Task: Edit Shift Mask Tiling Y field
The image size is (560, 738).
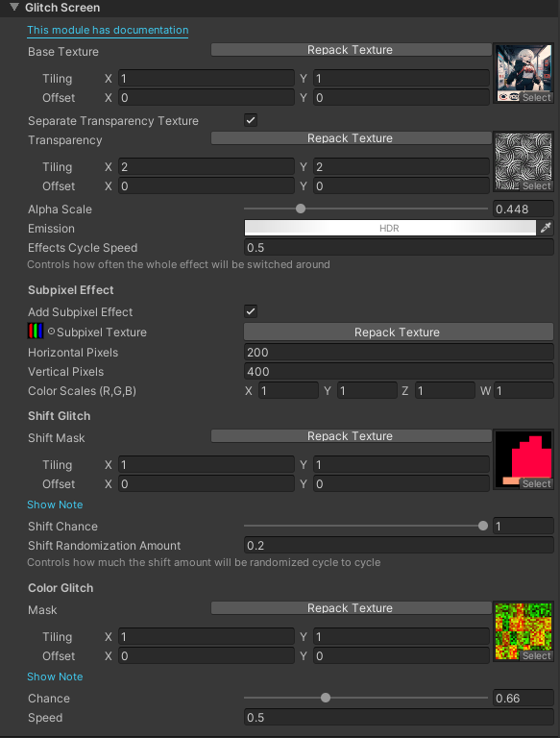Action: 402,464
